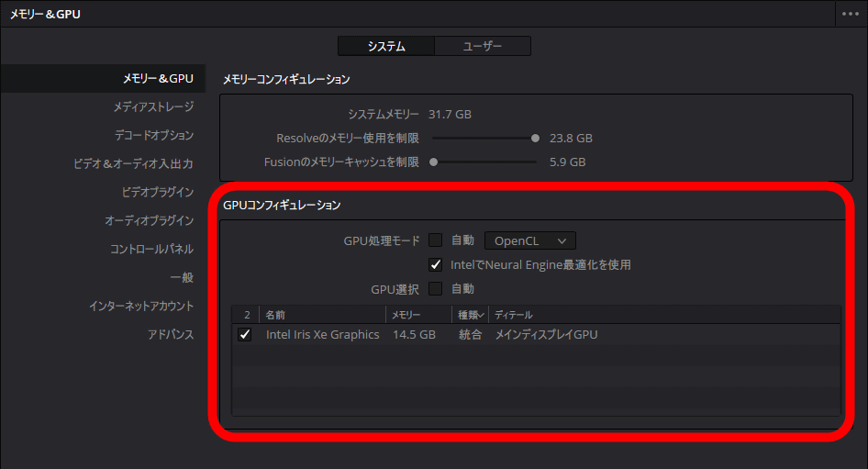Screen dimensions: 868x469
Task: Toggle the GPU処理モード 自動 checkbox
Action: (x=436, y=240)
